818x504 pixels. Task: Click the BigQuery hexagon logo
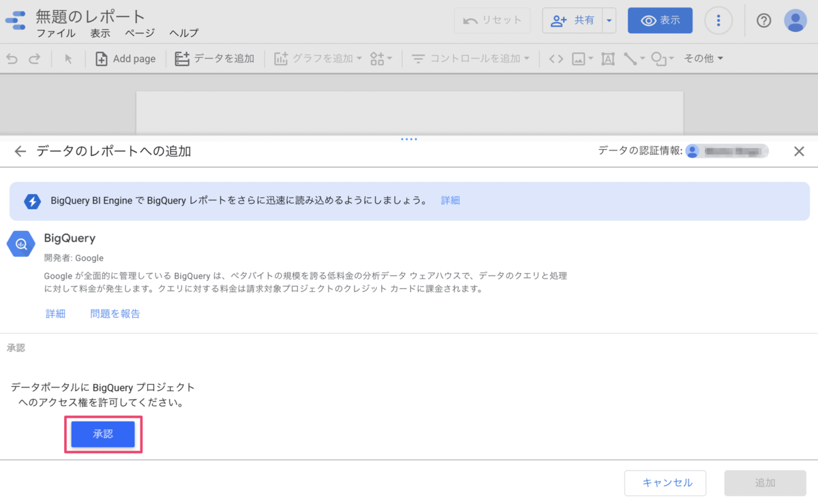point(21,243)
